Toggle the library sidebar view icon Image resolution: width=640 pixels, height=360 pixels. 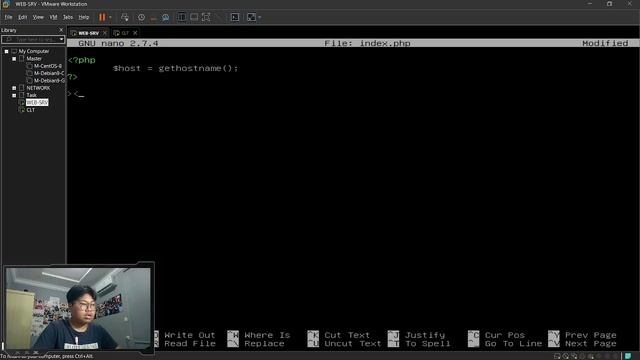[182, 17]
